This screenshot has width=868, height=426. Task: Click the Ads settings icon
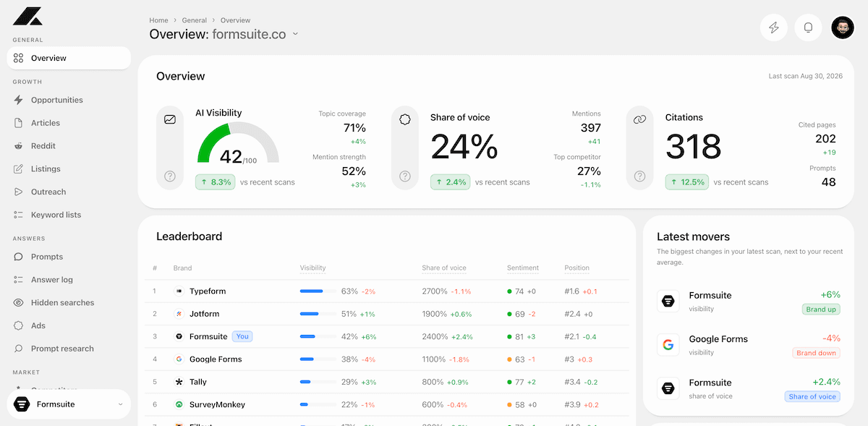(x=18, y=325)
